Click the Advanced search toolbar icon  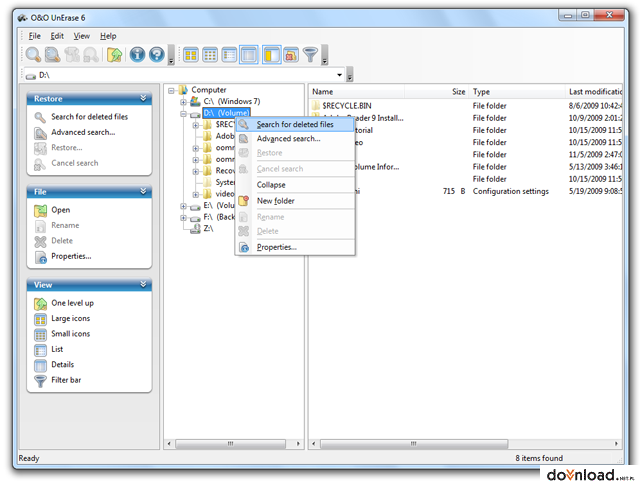(x=52, y=54)
